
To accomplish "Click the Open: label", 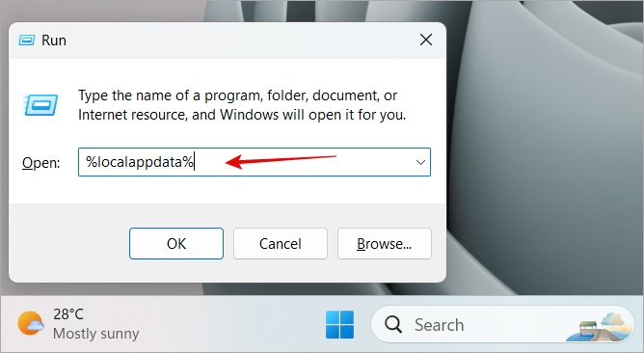I will tap(41, 163).
